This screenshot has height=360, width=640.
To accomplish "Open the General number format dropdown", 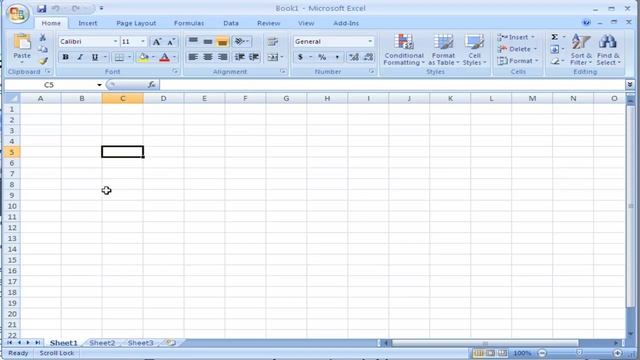I will (370, 42).
